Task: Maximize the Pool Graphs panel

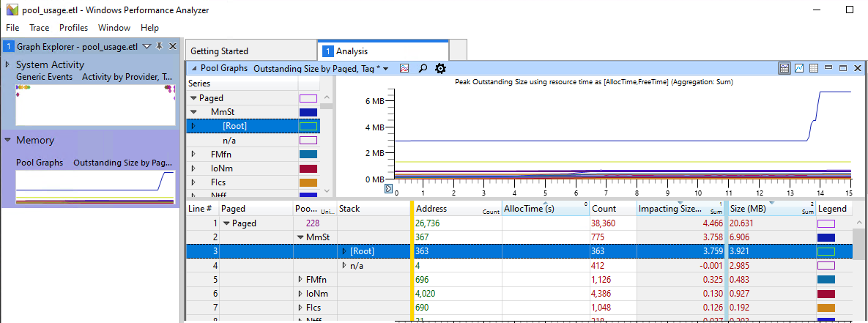Action: pyautogui.click(x=842, y=69)
